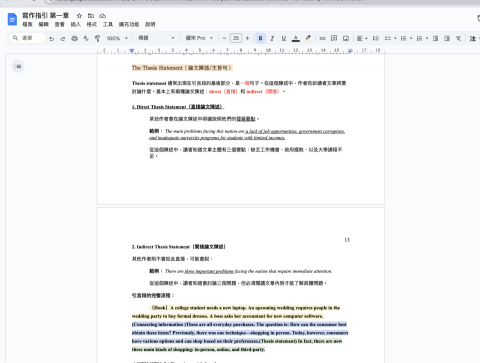Viewport: 480px width, 363px height.
Task: Click the font size field showing 25
Action: (x=236, y=38)
